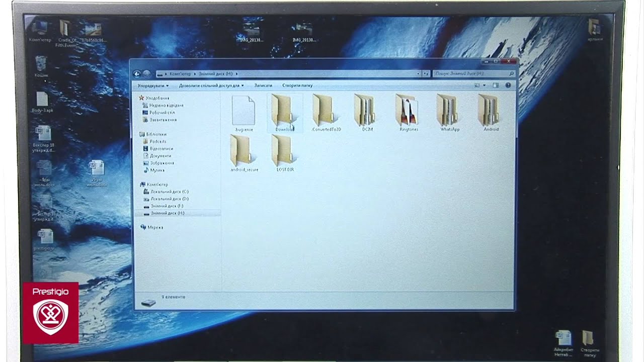Screen dimensions: 644x362
Task: Click Знімний диск (H:) in address breadcrumb
Action: [x=215, y=74]
